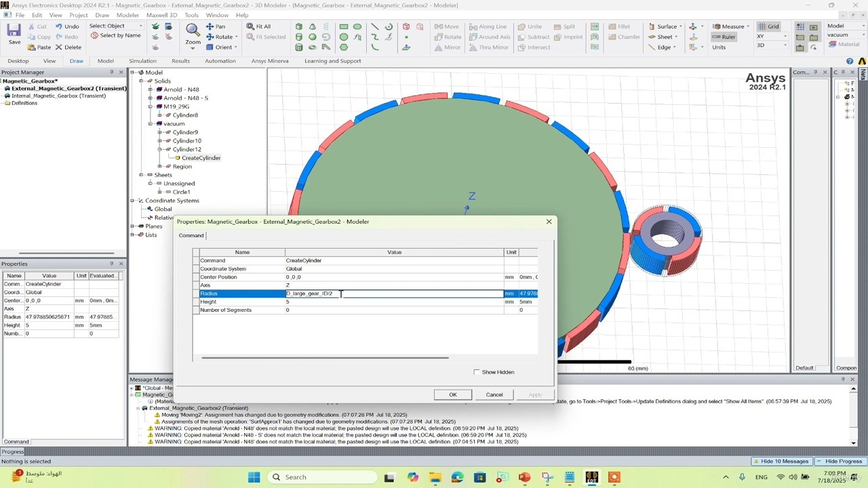Click the Radius value input field

(x=395, y=293)
